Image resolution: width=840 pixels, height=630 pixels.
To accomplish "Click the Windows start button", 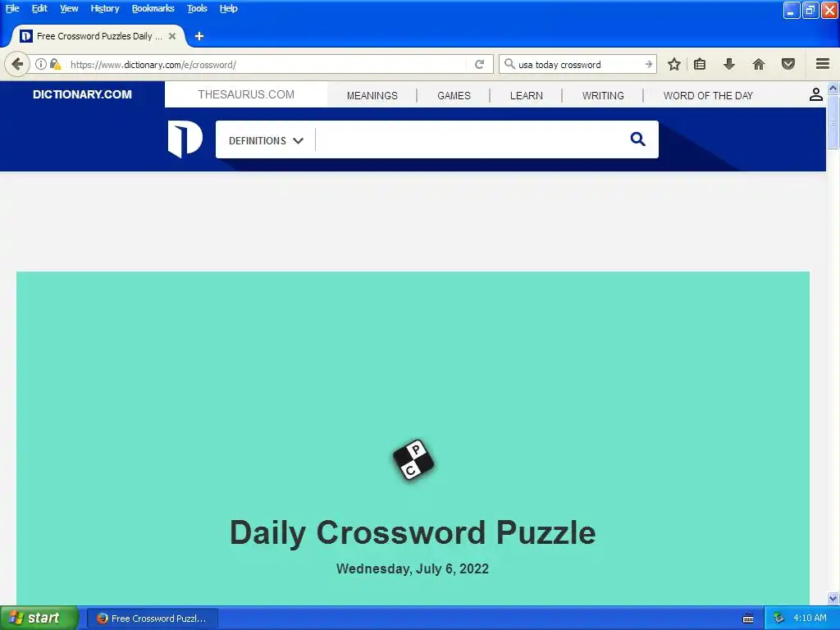I will 39,619.
